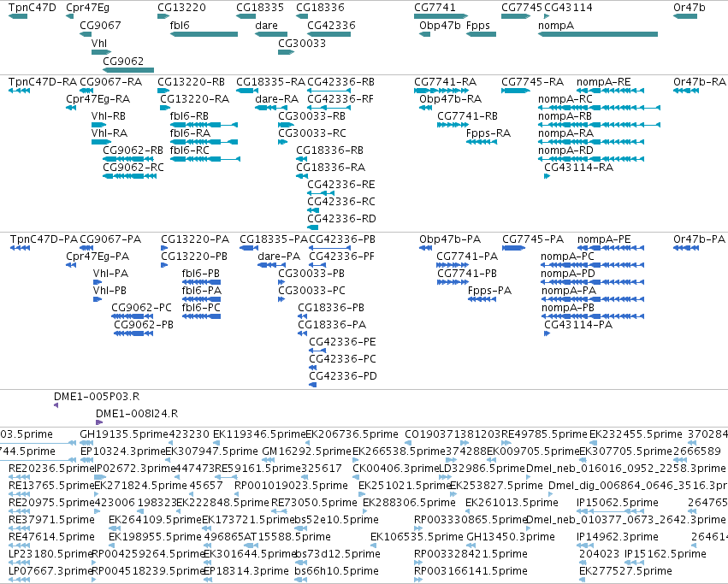
Task: Select transcript Or47b-RA
Action: [x=700, y=82]
